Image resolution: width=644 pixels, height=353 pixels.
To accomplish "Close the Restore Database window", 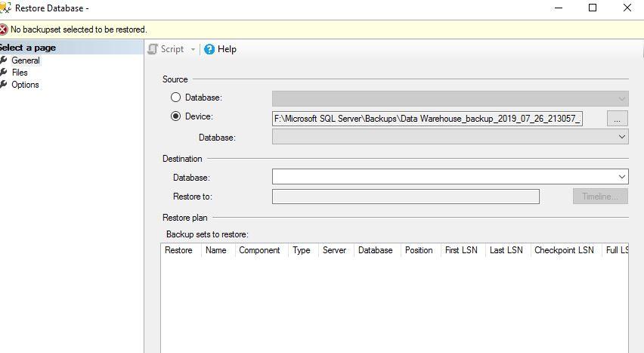I will coord(627,8).
